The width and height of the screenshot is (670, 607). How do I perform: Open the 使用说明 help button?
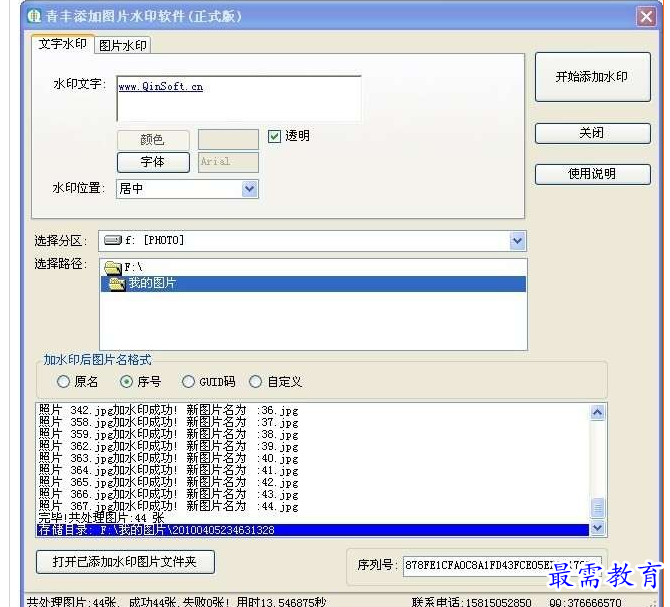pos(593,174)
